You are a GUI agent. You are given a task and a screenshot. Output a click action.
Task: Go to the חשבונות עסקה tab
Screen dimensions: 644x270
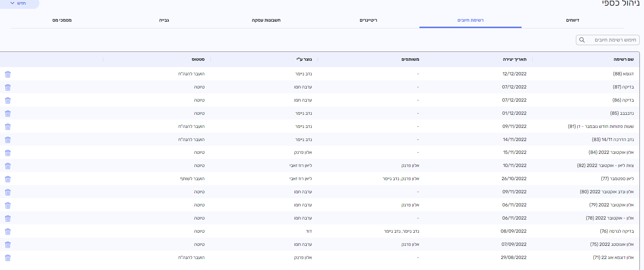(x=266, y=20)
